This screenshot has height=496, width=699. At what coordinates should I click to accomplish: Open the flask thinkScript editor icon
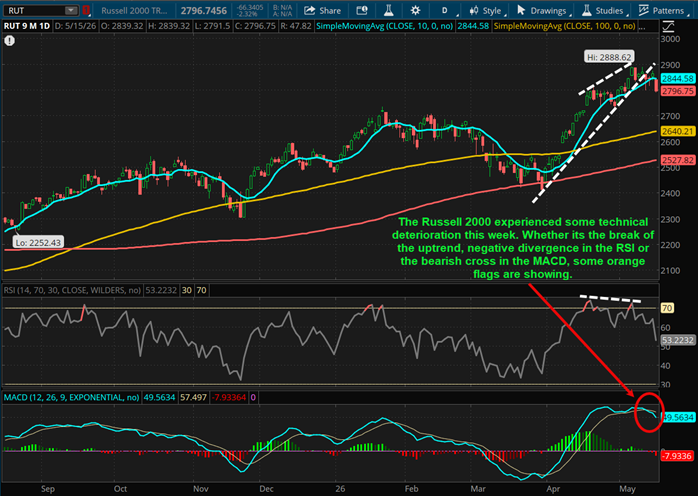(389, 10)
